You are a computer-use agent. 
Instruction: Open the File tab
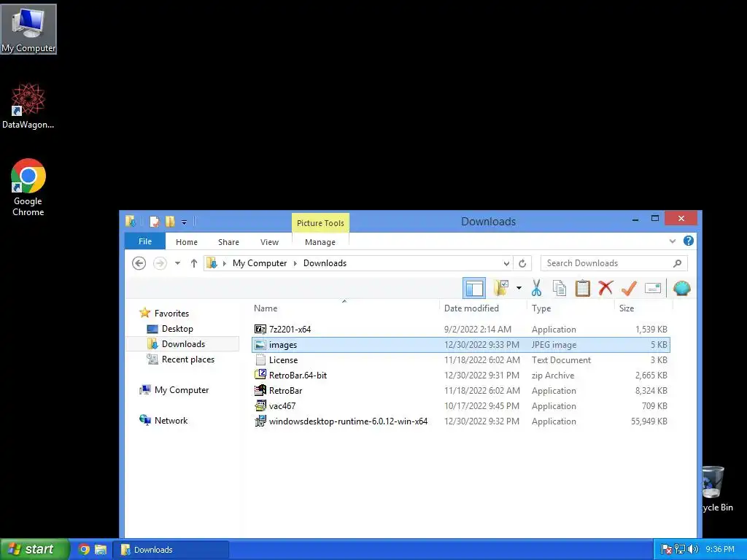tap(145, 241)
